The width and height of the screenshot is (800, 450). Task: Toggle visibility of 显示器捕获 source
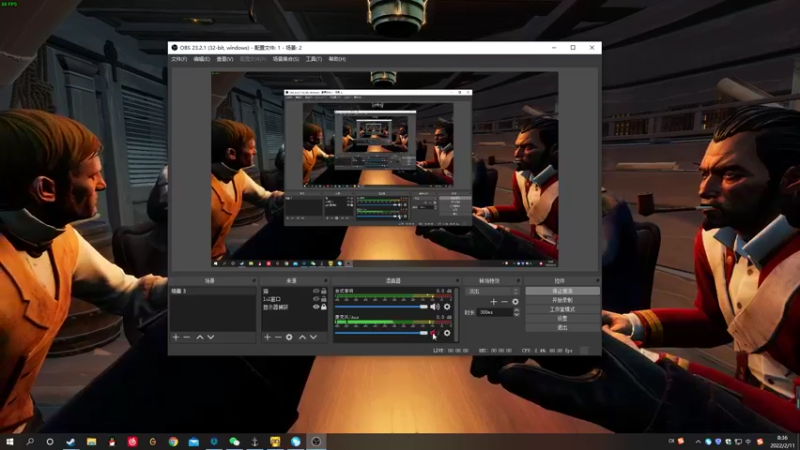(x=316, y=307)
